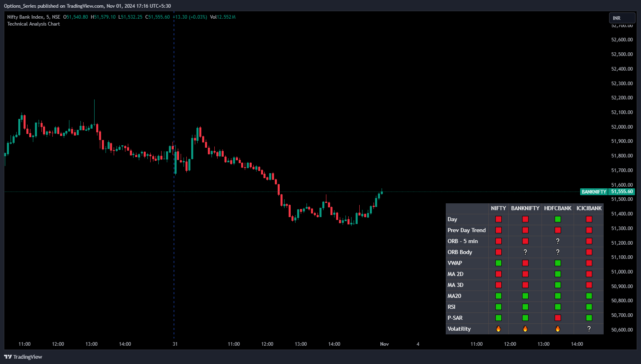Select the BANKNIFTY MA 2D square
The width and height of the screenshot is (641, 364).
(x=525, y=274)
